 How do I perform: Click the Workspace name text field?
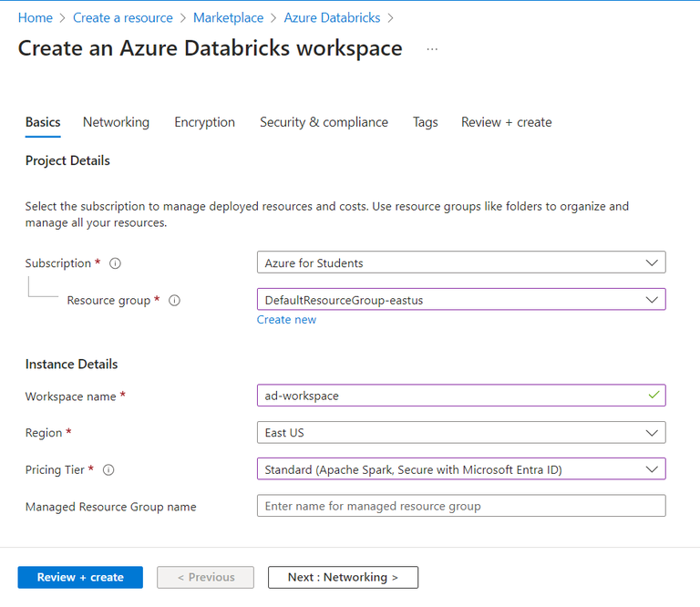(452, 396)
